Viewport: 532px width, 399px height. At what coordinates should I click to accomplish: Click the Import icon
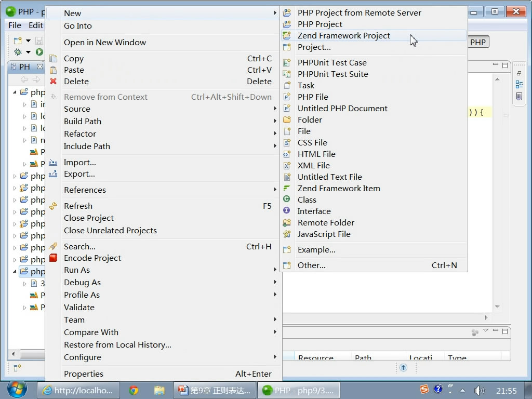[53, 163]
